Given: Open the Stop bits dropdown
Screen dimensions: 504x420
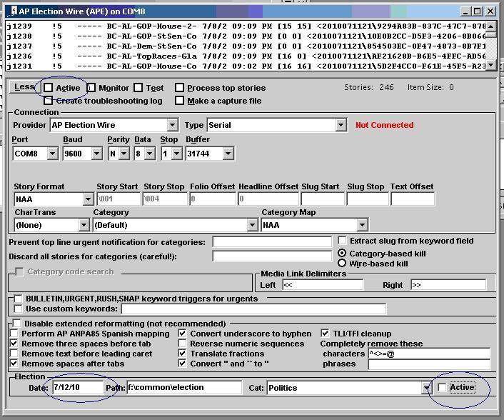Looking at the screenshot, I should [176, 154].
